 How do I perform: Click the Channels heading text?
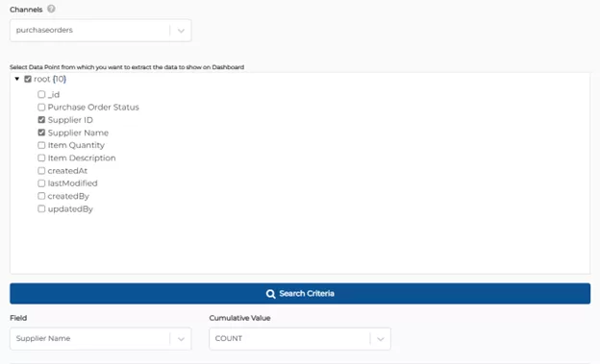[26, 10]
